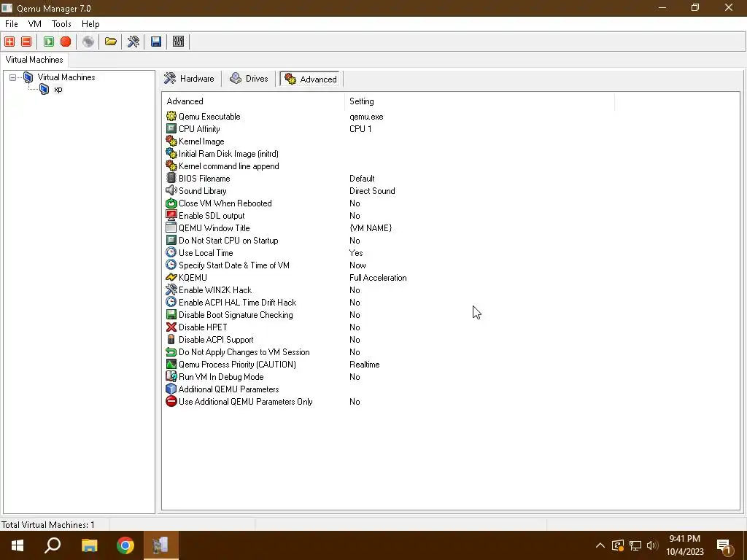Click the open folder toolbar icon
The height and width of the screenshot is (560, 747).
click(111, 42)
